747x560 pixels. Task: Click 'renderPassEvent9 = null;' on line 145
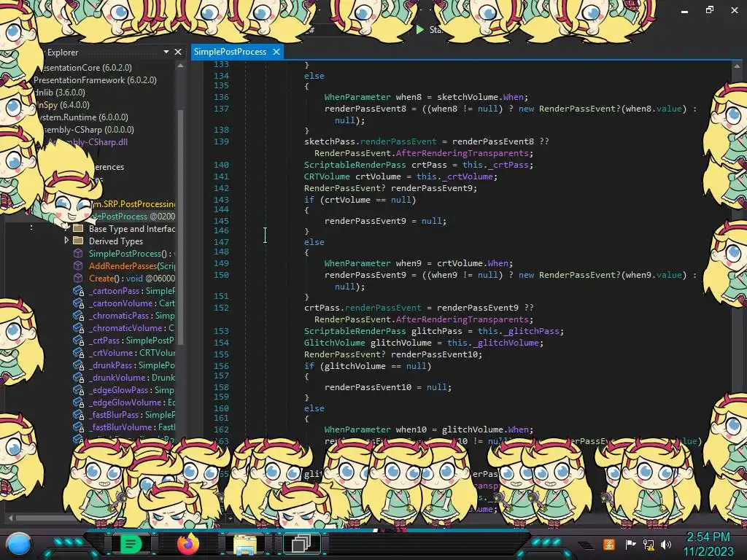[385, 221]
